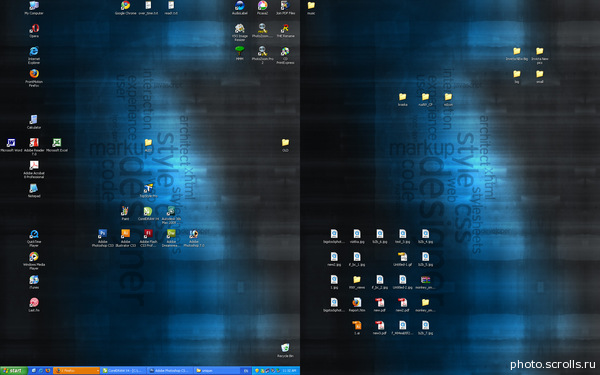The image size is (600, 375).
Task: Switch to CorelDRAW X4 in taskbar
Action: [123, 370]
